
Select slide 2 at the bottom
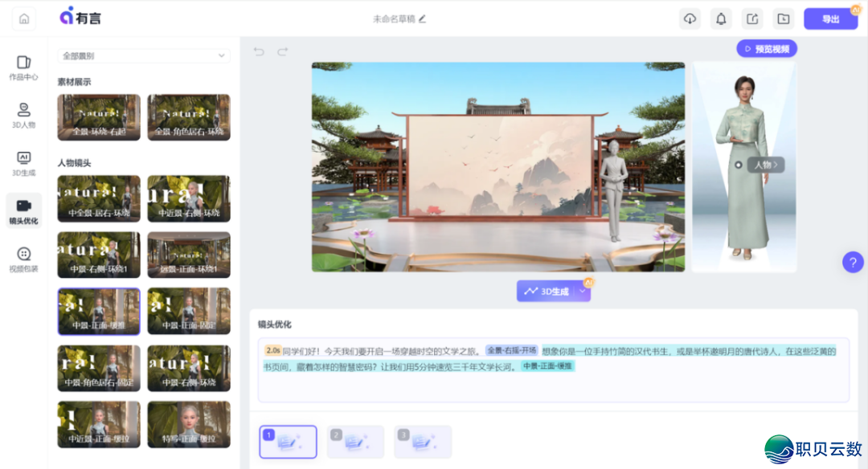tap(354, 441)
